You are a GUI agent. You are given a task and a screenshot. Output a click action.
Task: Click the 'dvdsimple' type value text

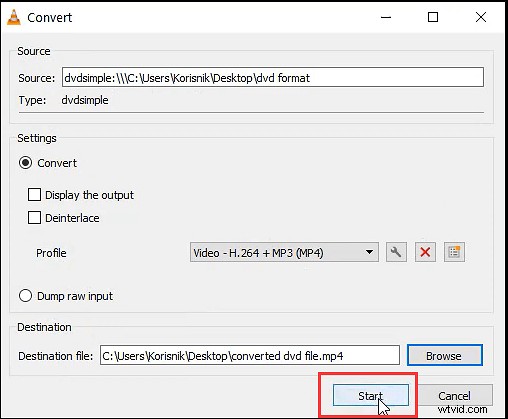(85, 100)
